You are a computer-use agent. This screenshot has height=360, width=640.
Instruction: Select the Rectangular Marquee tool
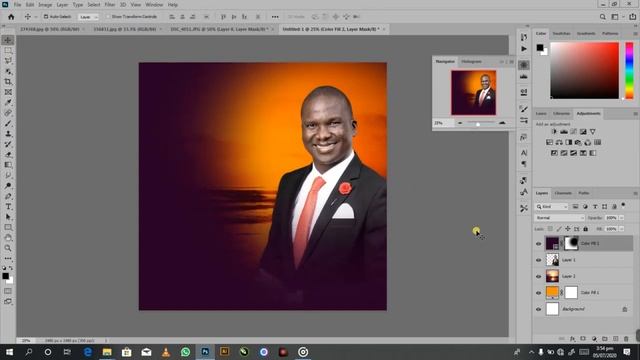pos(8,50)
